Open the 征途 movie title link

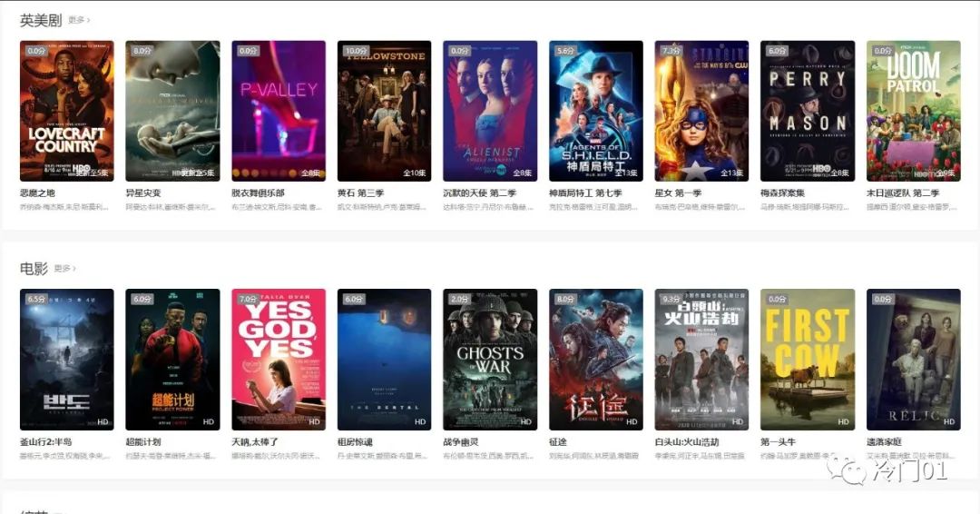[558, 442]
